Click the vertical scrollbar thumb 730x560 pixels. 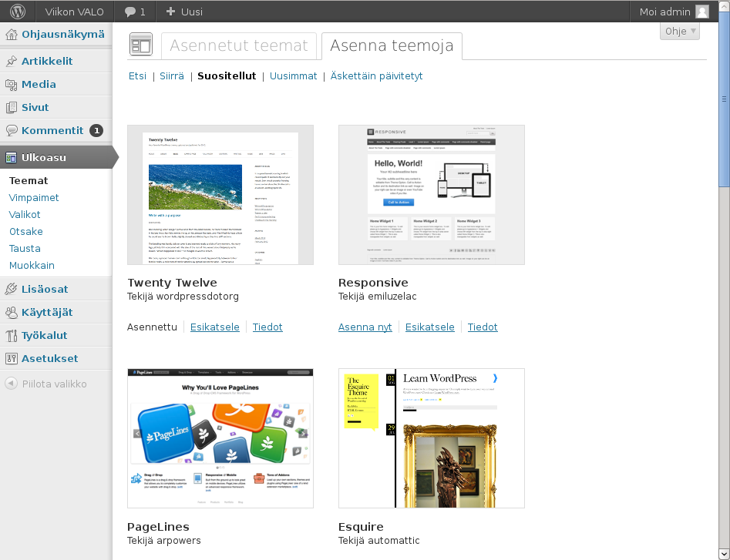tap(725, 99)
